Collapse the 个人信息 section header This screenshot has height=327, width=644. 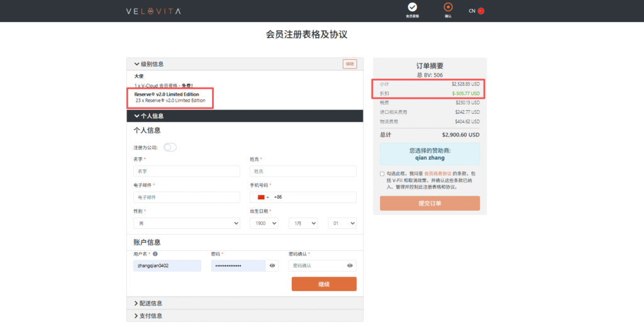[x=245, y=116]
